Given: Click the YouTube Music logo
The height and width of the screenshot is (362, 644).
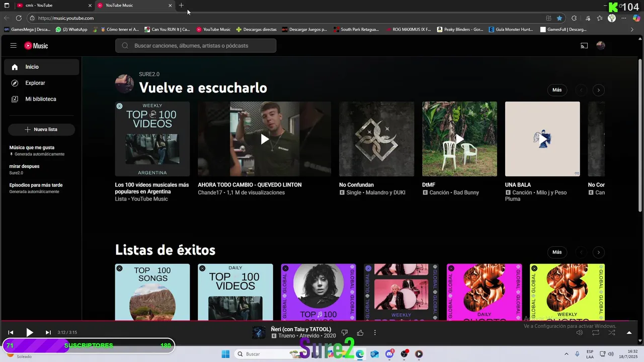Looking at the screenshot, I should [36, 46].
